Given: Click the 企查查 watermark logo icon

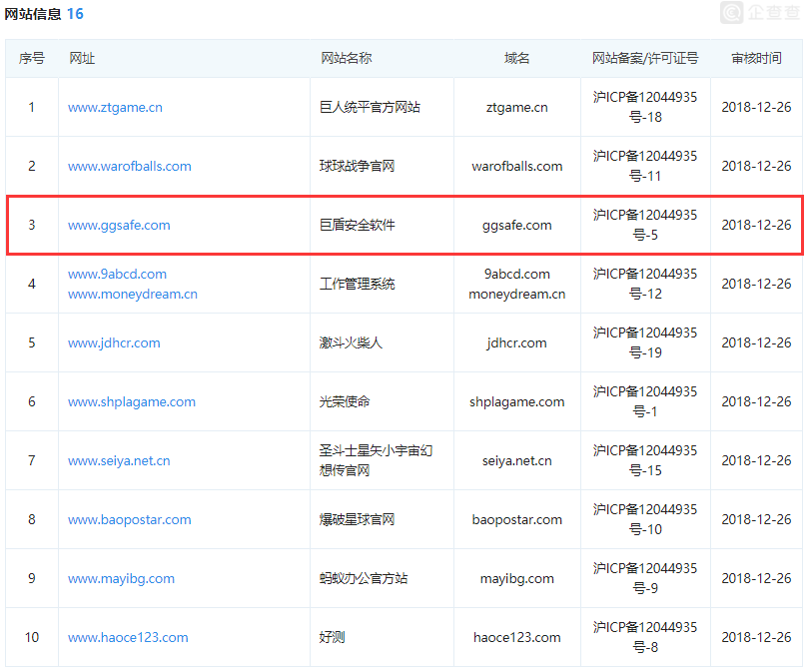Looking at the screenshot, I should (733, 12).
